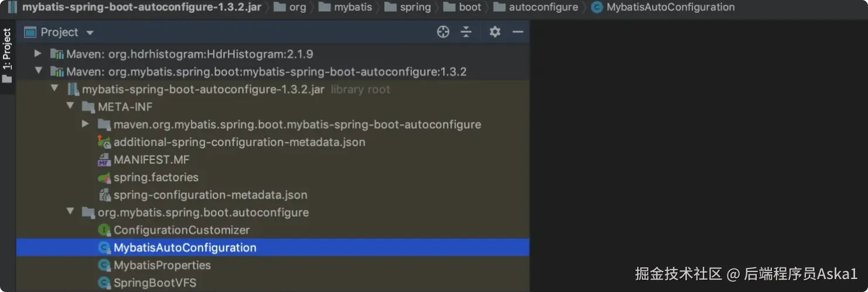Click the locate/scroll from source icon
868x292 pixels.
tap(443, 32)
